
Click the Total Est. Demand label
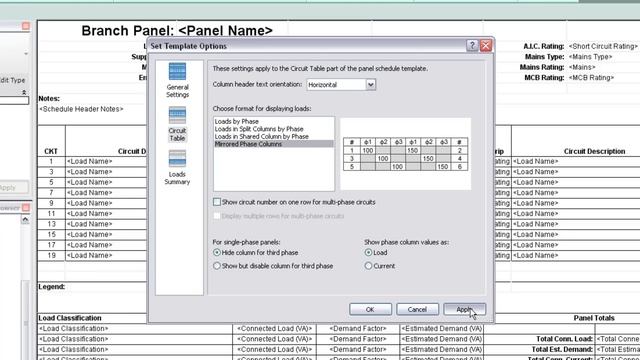pos(562,349)
